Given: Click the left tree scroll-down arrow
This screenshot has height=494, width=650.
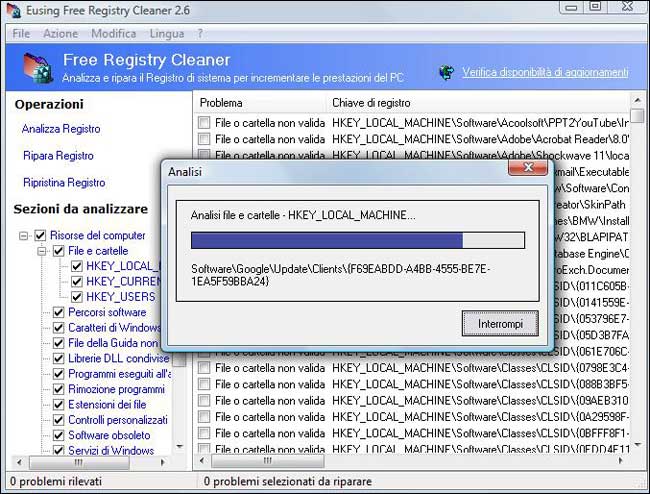Looking at the screenshot, I should pos(179,448).
